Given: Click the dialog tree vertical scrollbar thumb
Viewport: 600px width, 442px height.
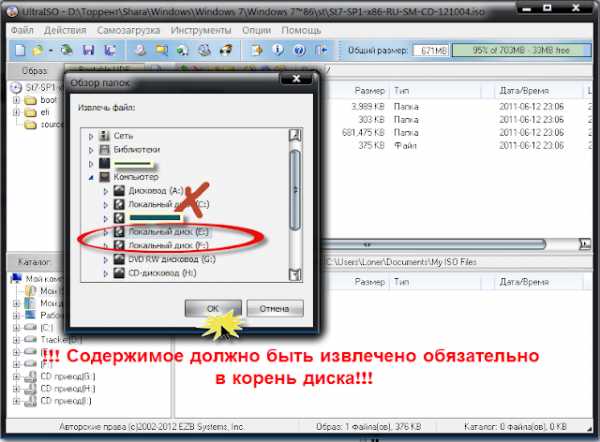Looking at the screenshot, I should [295, 190].
